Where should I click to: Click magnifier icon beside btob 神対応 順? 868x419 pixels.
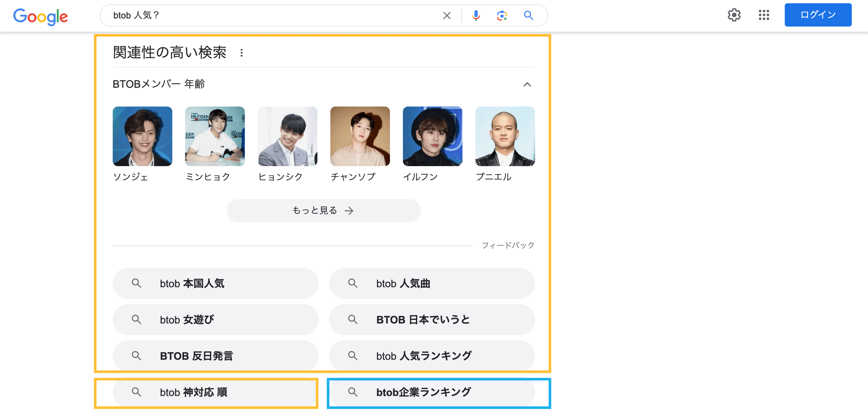coord(136,392)
